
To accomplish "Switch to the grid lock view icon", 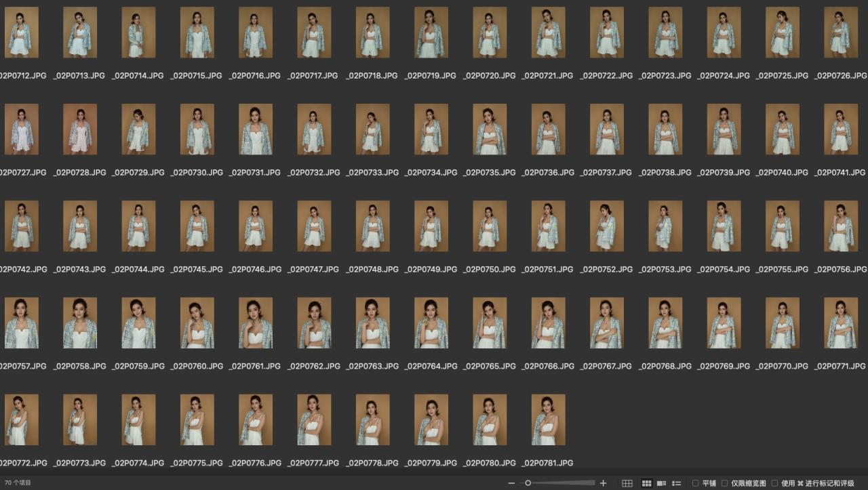I will [627, 483].
